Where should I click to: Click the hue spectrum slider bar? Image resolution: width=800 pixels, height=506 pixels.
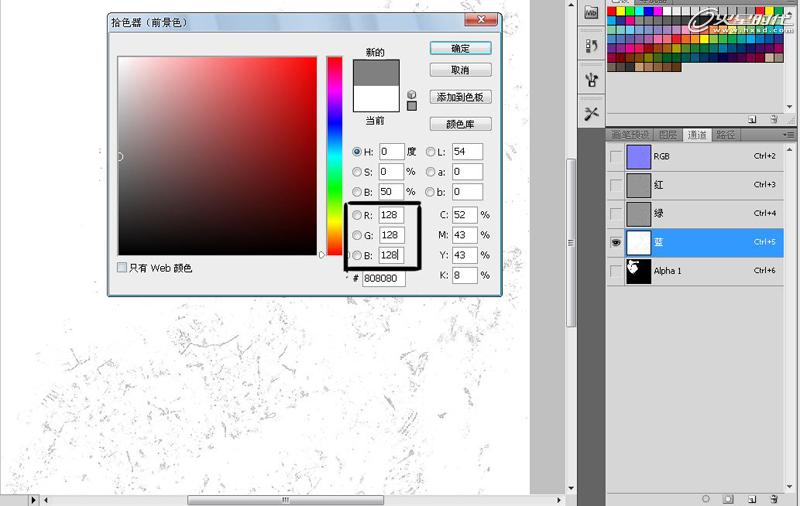(x=335, y=156)
